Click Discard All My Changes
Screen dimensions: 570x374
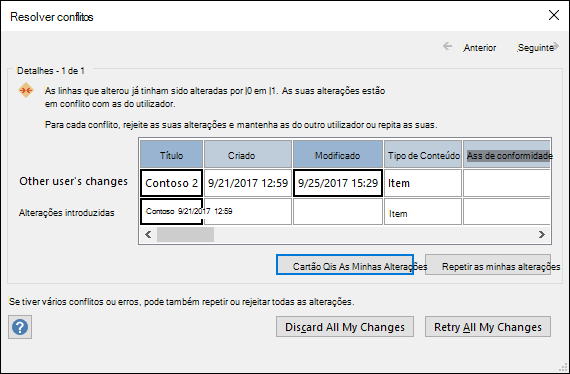tap(345, 327)
